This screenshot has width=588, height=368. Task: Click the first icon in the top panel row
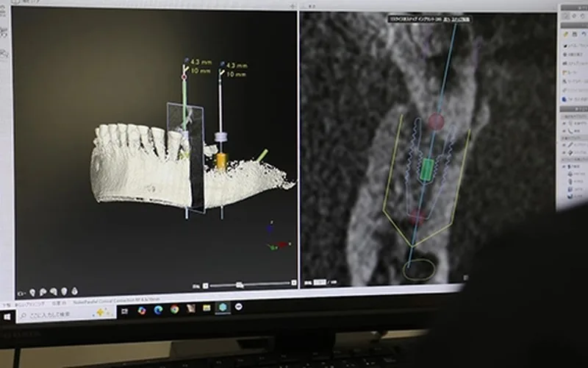point(566,15)
